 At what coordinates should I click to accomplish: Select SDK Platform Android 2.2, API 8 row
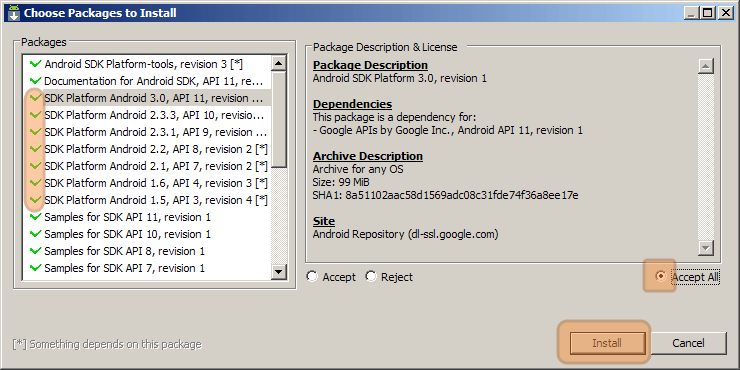147,149
